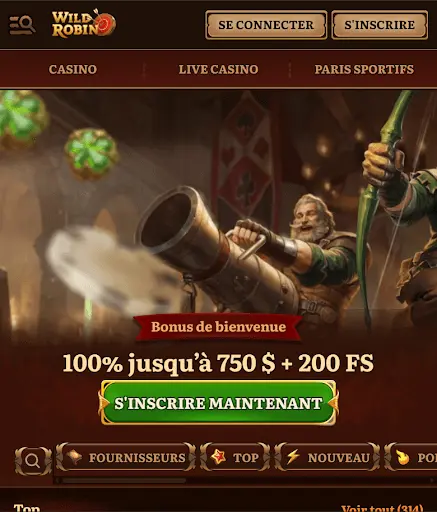This screenshot has height=512, width=437.
Task: Click Voir tout link
Action: point(382,508)
